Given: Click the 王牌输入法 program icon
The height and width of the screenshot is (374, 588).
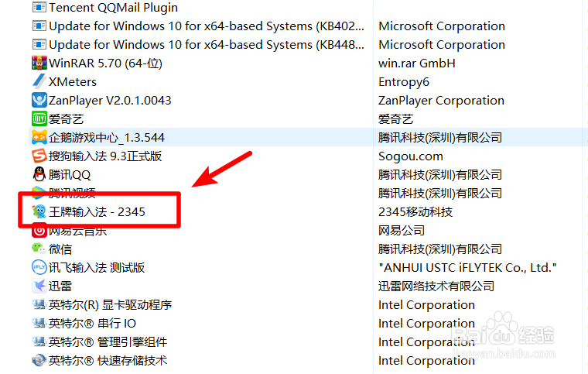Looking at the screenshot, I should 39,211.
